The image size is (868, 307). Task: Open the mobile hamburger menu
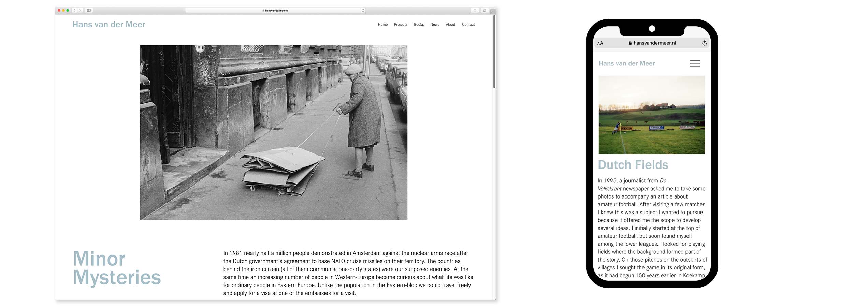click(x=695, y=63)
